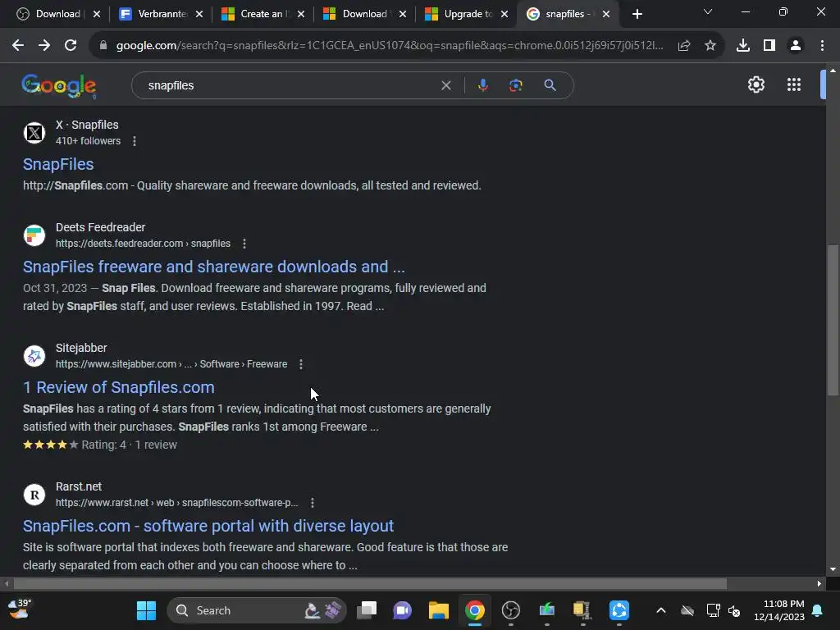Viewport: 840px width, 630px height.
Task: Click the vertical page scrollbar thumb
Action: 833,320
